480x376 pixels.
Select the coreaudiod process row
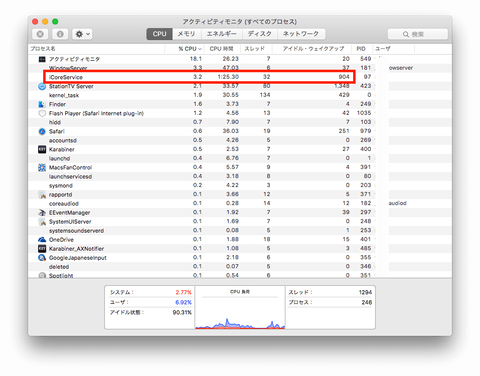[240, 203]
